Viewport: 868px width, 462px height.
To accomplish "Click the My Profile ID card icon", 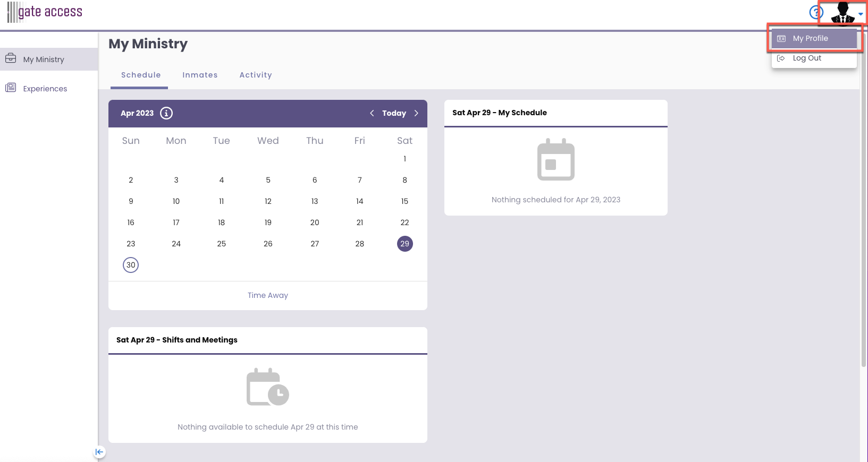I will coord(781,38).
